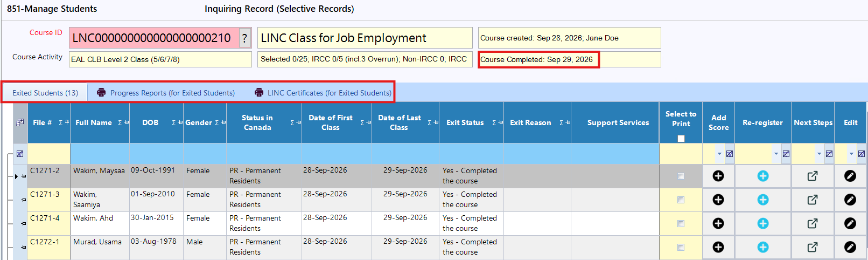The width and height of the screenshot is (868, 260).
Task: Edit record of Wakim, Ahd
Action: (850, 223)
